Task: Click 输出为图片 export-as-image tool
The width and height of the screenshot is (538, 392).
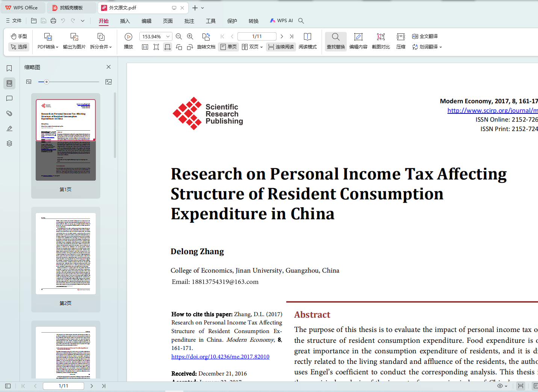Action: pos(74,41)
